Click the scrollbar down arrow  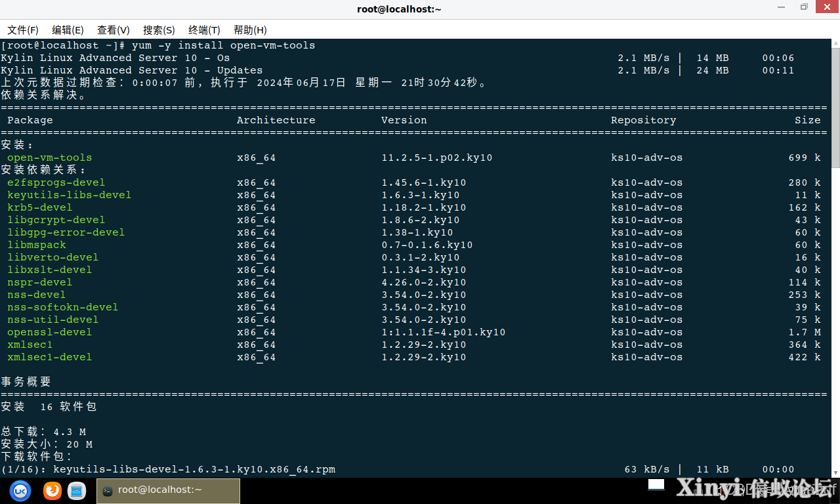(835, 472)
